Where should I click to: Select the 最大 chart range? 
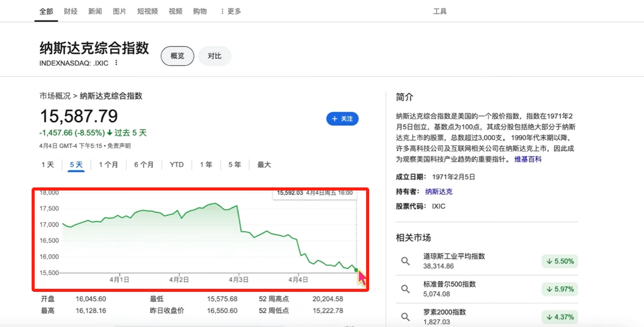click(264, 165)
